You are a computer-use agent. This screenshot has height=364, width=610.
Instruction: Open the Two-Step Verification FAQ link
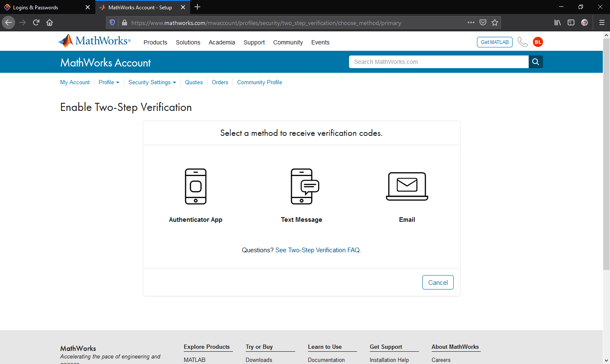point(318,250)
